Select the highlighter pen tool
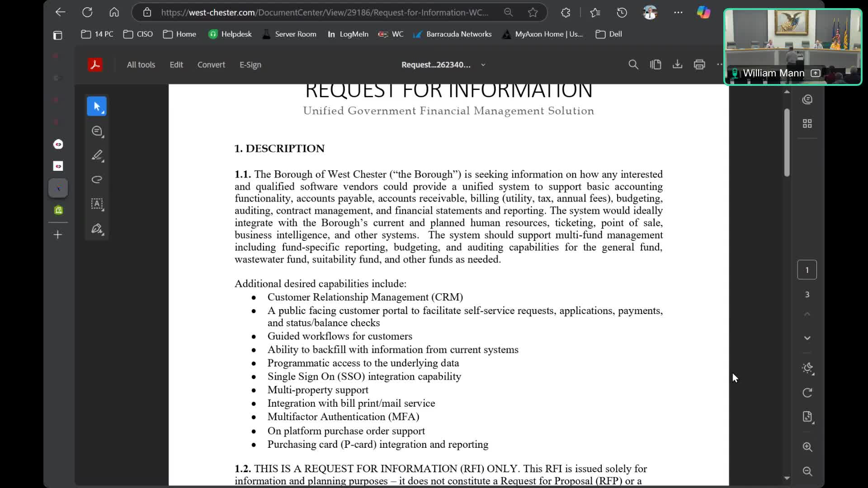Image resolution: width=868 pixels, height=488 pixels. (x=97, y=155)
